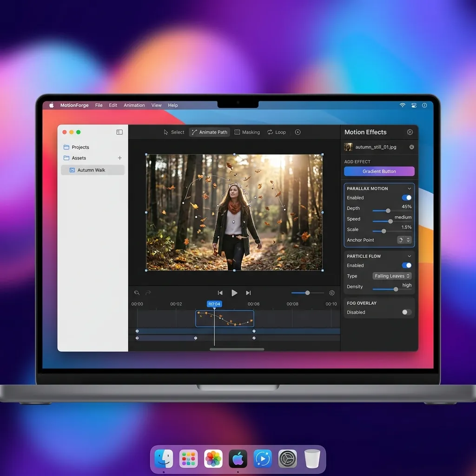This screenshot has height=476, width=476.
Task: Activate the Animate Path tool
Action: [x=210, y=132]
